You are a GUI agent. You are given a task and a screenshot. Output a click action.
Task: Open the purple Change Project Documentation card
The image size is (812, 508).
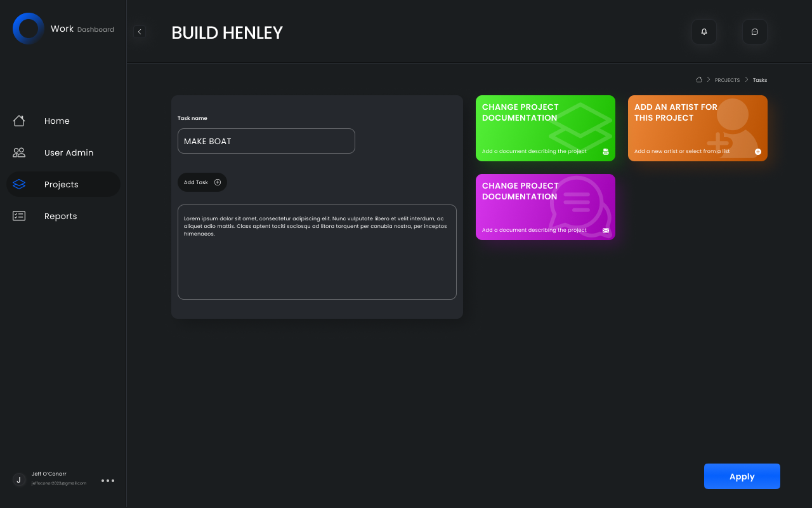(x=546, y=207)
